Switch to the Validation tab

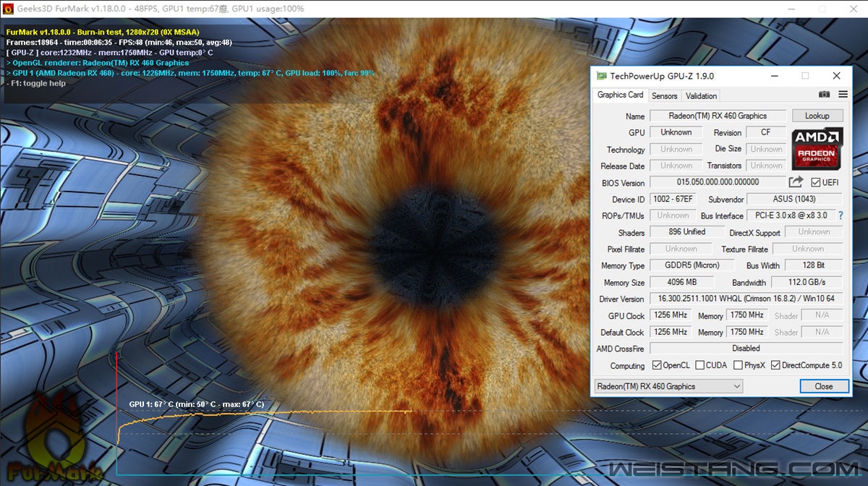701,95
